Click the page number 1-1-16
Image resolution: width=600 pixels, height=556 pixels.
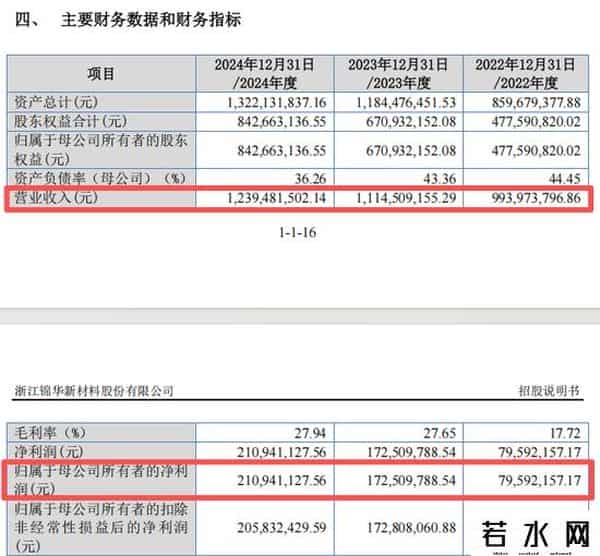(298, 232)
